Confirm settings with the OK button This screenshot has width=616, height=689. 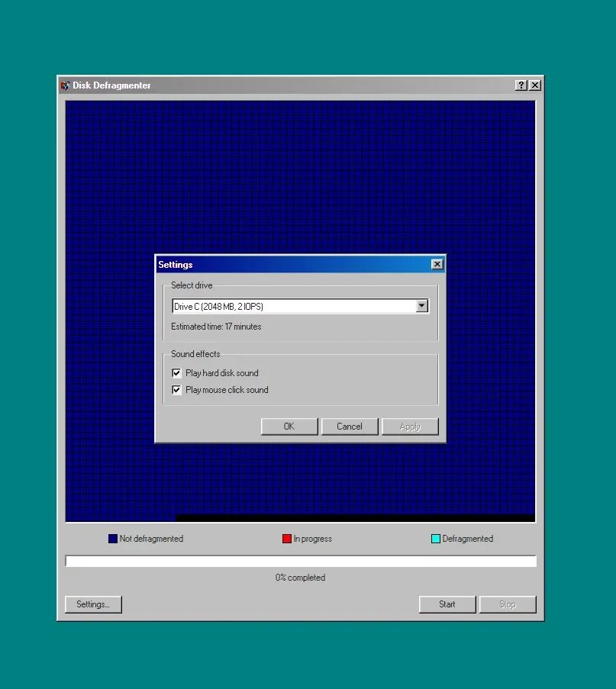[x=289, y=427]
